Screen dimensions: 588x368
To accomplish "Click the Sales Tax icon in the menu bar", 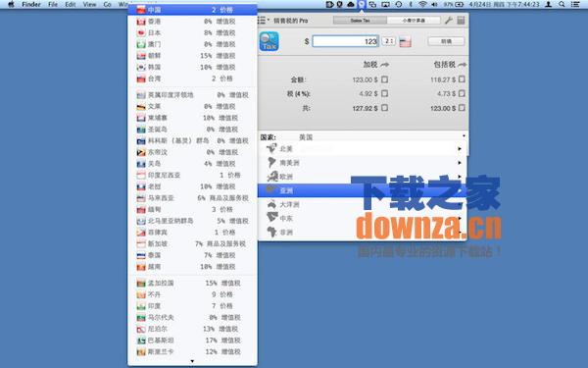I will click(362, 5).
